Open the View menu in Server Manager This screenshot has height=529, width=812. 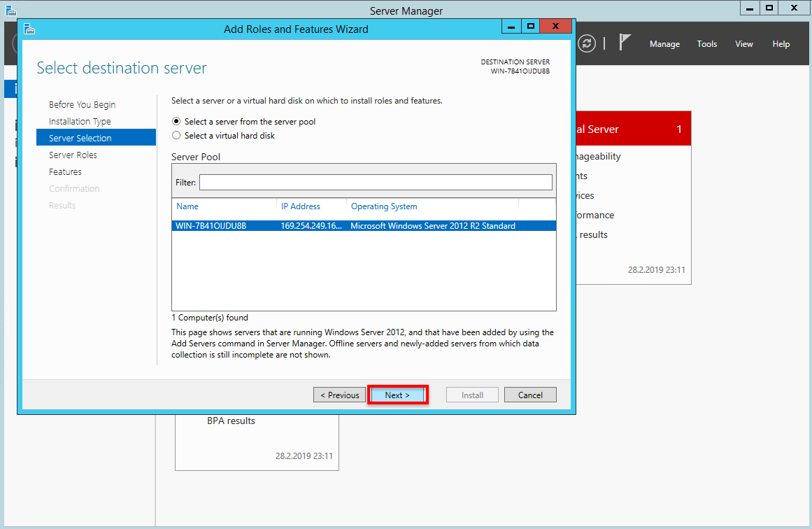(x=743, y=44)
